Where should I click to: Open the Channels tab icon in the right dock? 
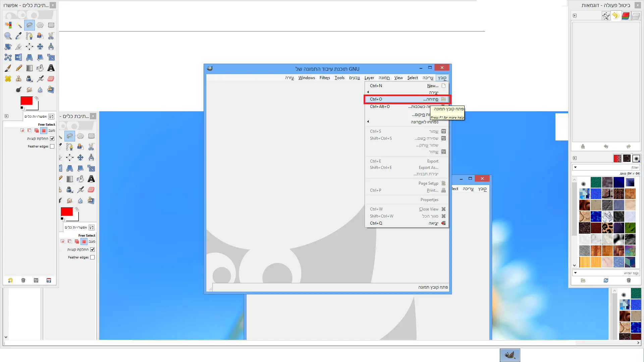[x=626, y=16]
